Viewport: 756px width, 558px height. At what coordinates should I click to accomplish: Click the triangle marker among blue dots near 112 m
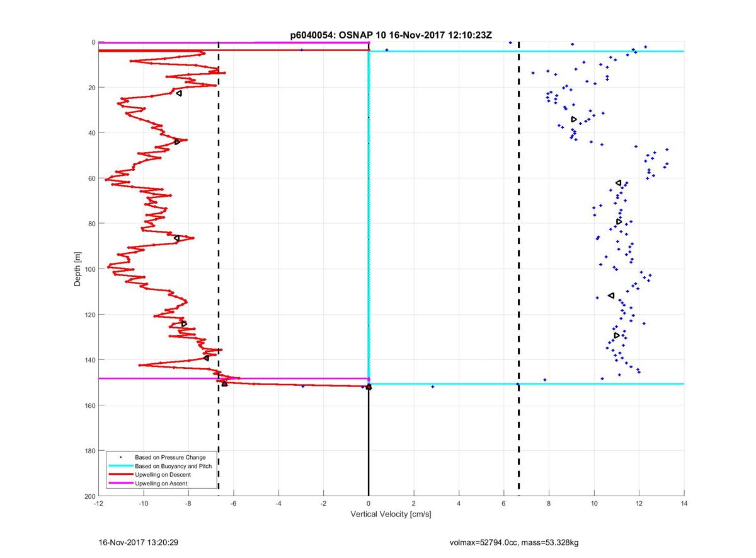[x=611, y=295]
